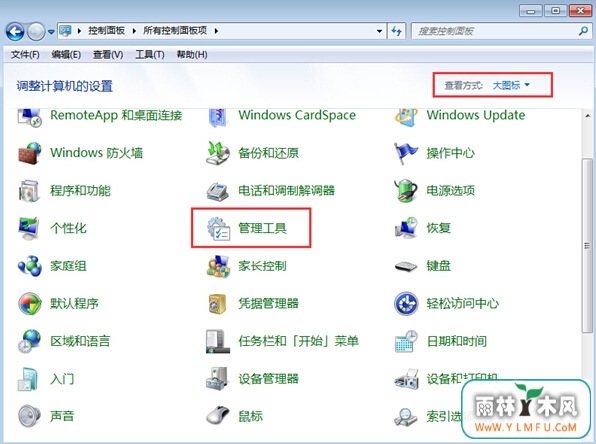Open the 工具(T) menu
This screenshot has height=444, width=596.
point(150,55)
